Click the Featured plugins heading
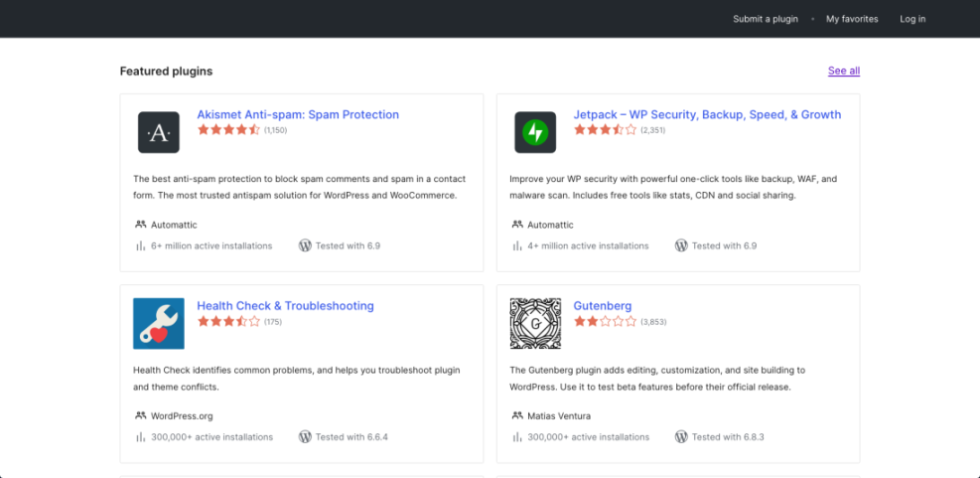 166,72
